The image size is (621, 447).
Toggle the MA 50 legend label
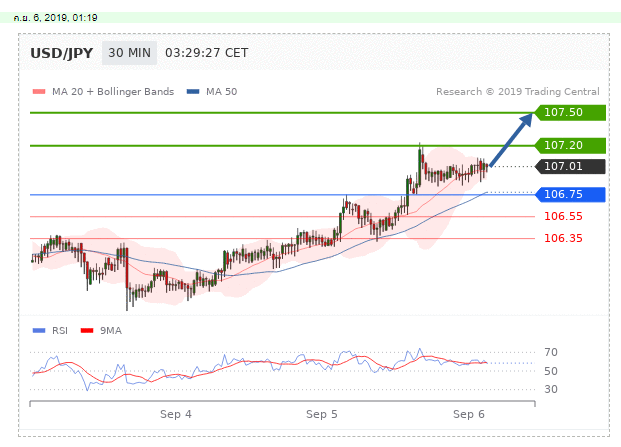221,92
